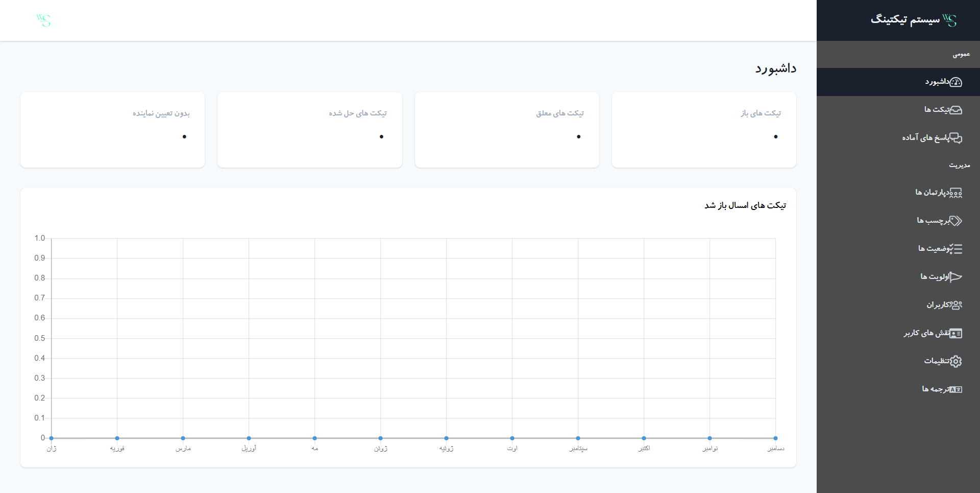The image size is (980, 493).
Task: Click the عمومی section label in sidebar
Action: (x=961, y=54)
